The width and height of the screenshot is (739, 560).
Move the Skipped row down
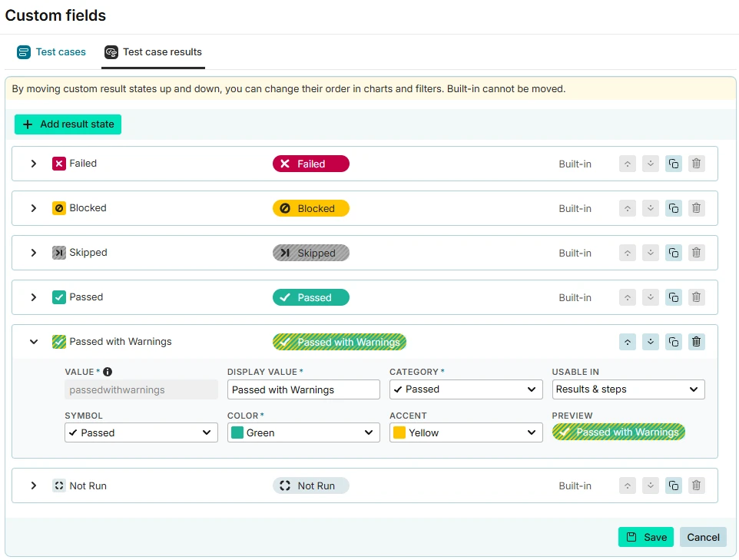(x=651, y=253)
